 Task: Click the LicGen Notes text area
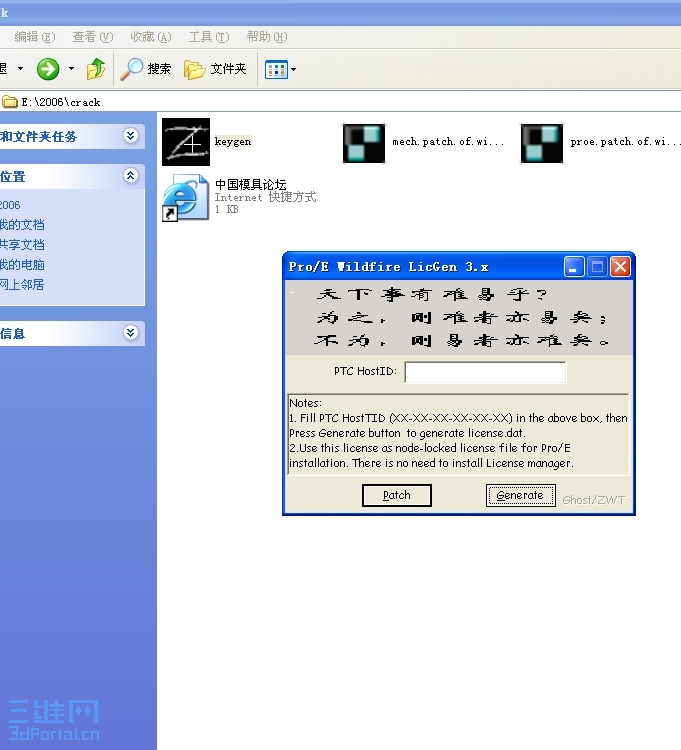pyautogui.click(x=458, y=434)
